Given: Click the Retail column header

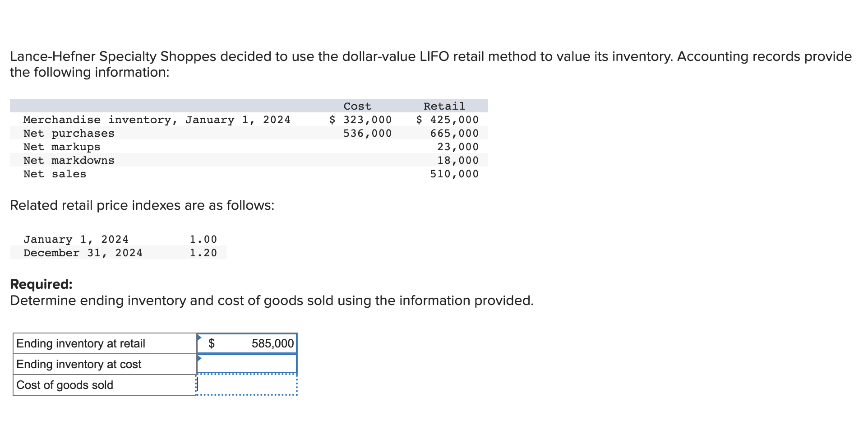Looking at the screenshot, I should (x=444, y=106).
